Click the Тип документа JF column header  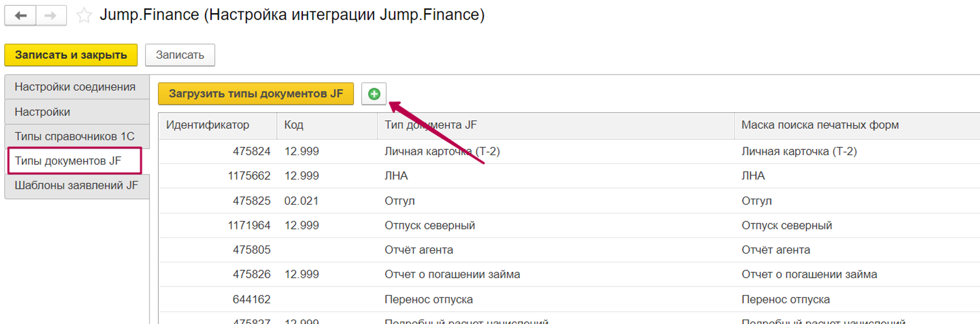[x=431, y=125]
